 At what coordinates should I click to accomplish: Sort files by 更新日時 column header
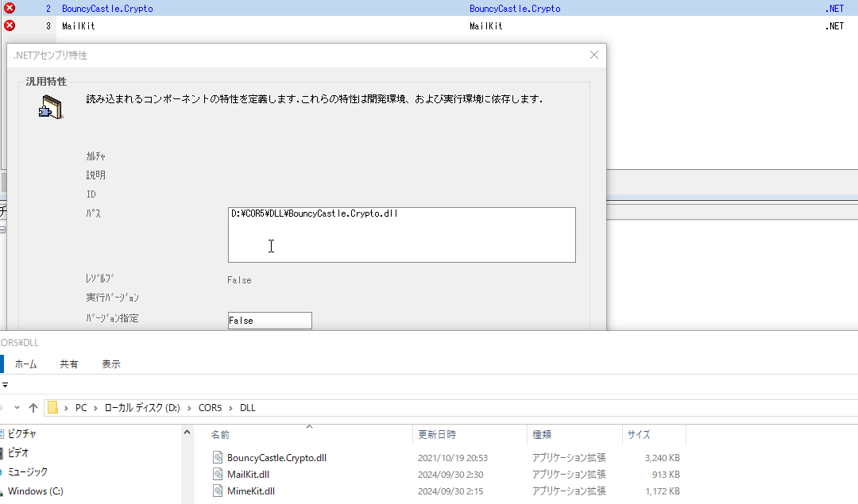pos(437,435)
